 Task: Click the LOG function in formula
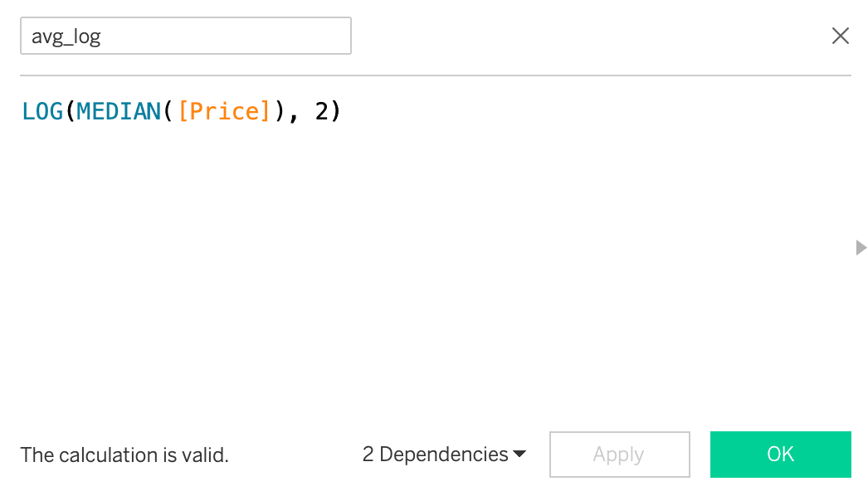click(42, 111)
